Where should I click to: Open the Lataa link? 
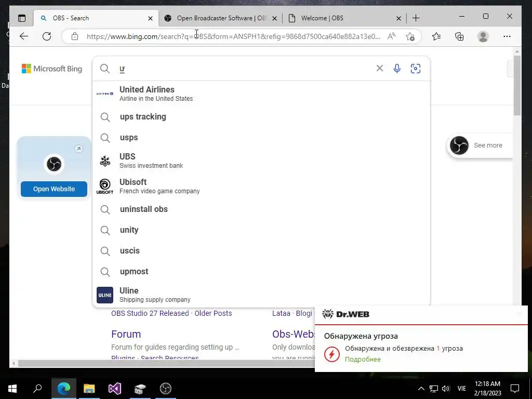pyautogui.click(x=281, y=313)
